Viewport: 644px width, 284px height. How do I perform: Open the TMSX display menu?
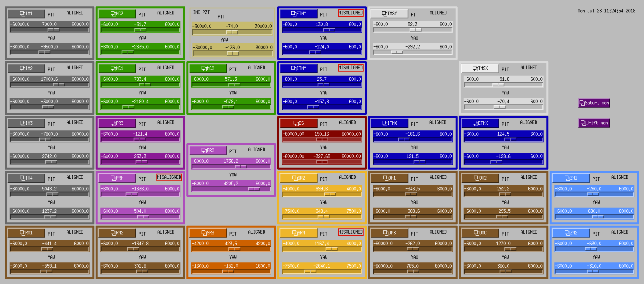coord(480,68)
